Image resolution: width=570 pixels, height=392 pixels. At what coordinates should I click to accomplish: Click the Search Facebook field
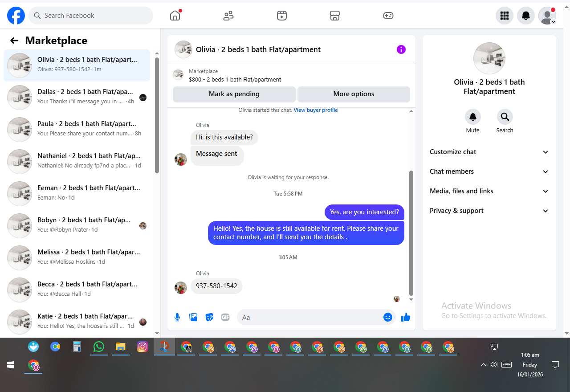click(x=91, y=16)
